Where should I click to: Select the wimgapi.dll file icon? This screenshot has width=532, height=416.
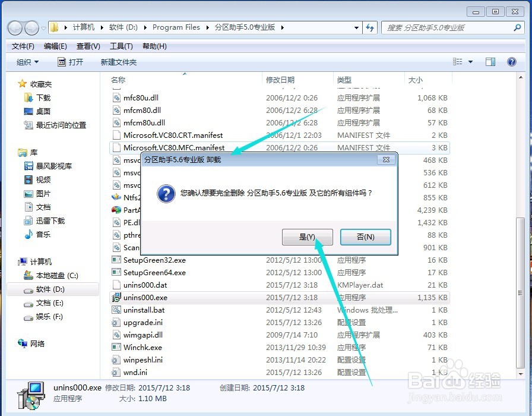(116, 335)
